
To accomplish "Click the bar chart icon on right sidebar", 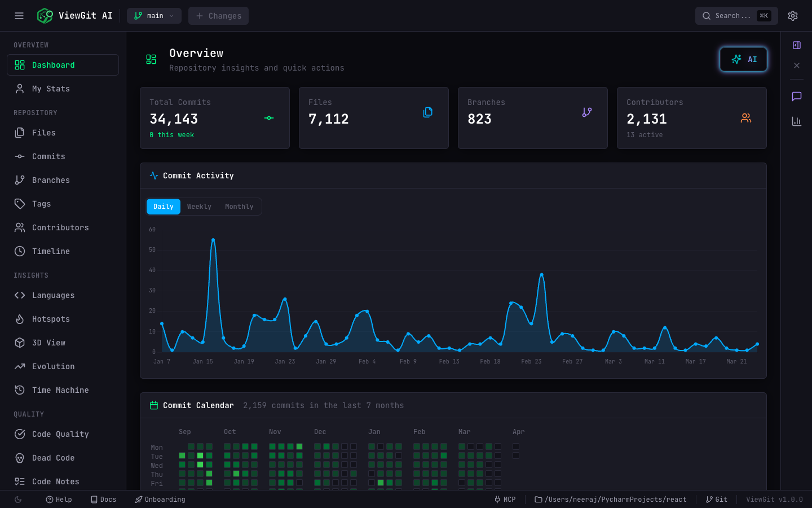I will pos(796,121).
